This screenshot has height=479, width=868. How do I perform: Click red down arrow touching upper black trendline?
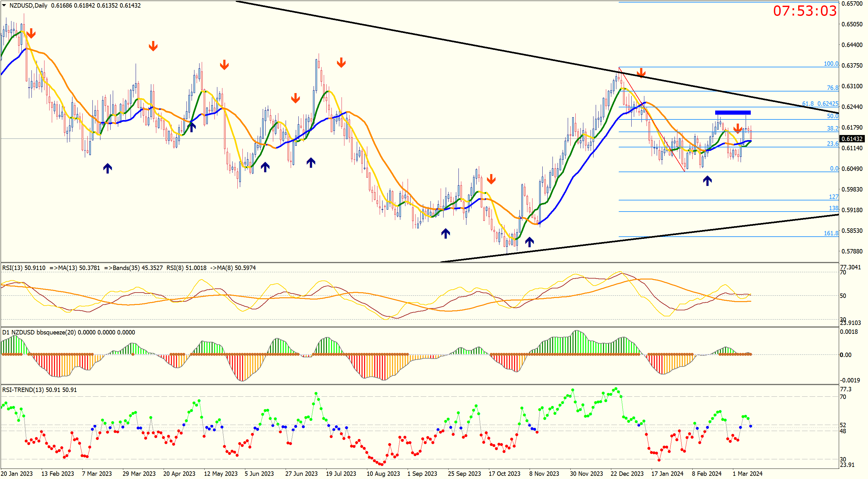(x=641, y=73)
